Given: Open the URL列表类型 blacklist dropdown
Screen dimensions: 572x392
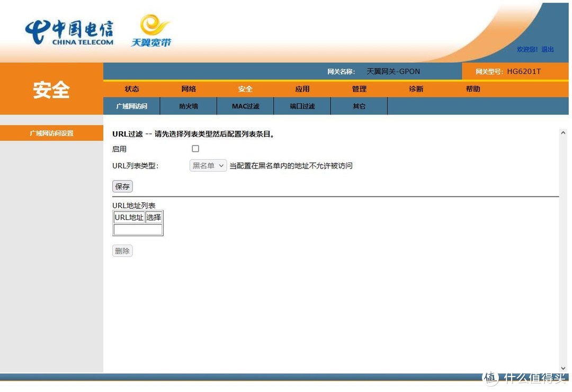Looking at the screenshot, I should (x=208, y=165).
